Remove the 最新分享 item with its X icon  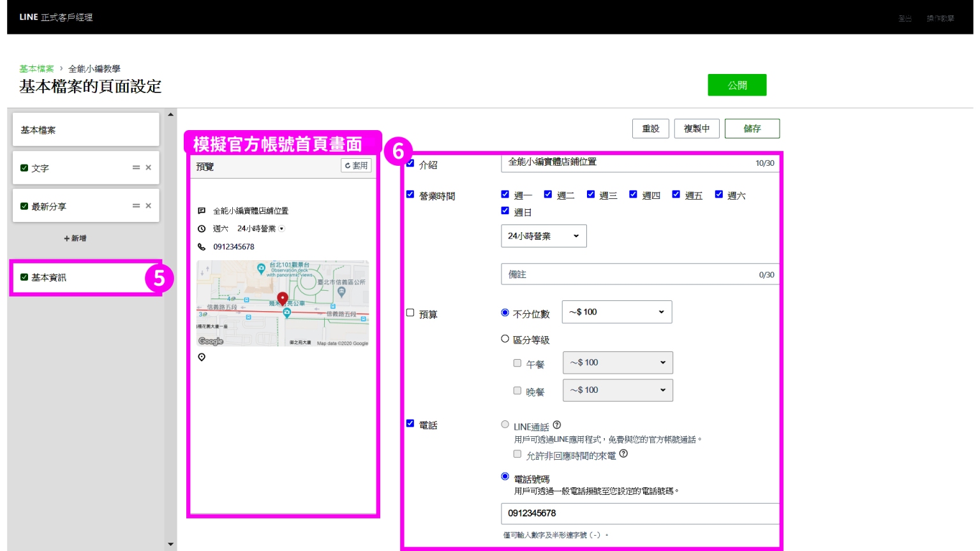(x=148, y=206)
